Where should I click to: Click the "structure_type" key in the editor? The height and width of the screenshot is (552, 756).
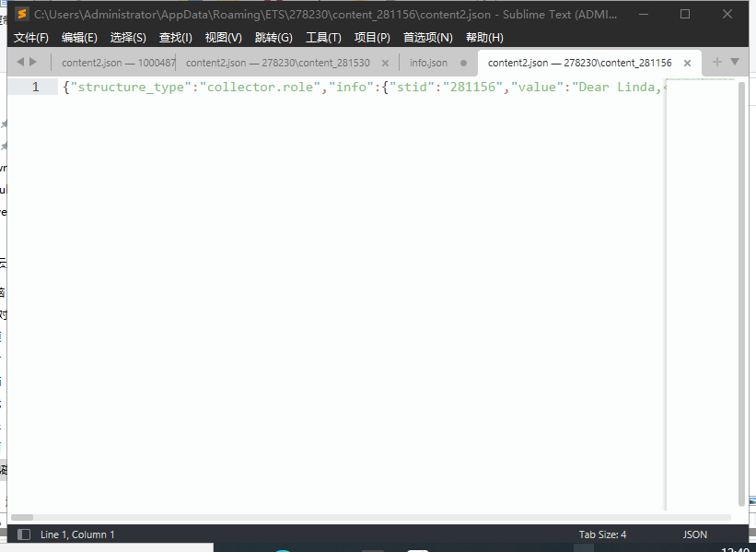[131, 87]
